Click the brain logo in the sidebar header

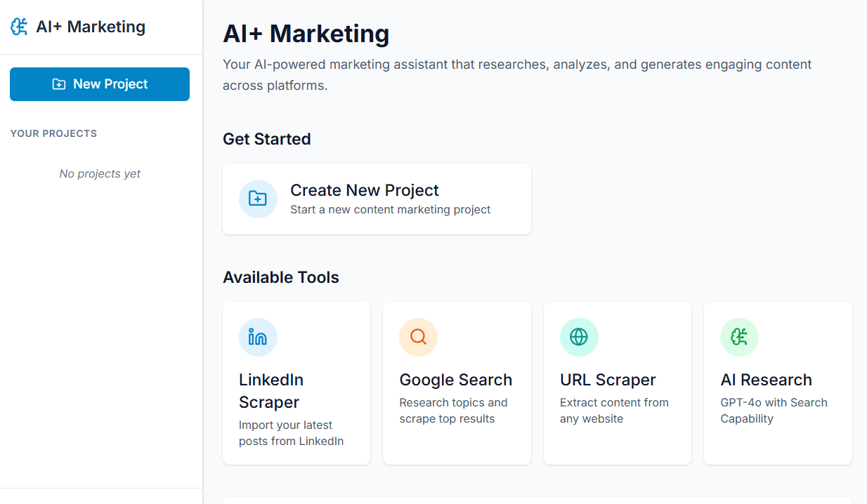[x=20, y=27]
